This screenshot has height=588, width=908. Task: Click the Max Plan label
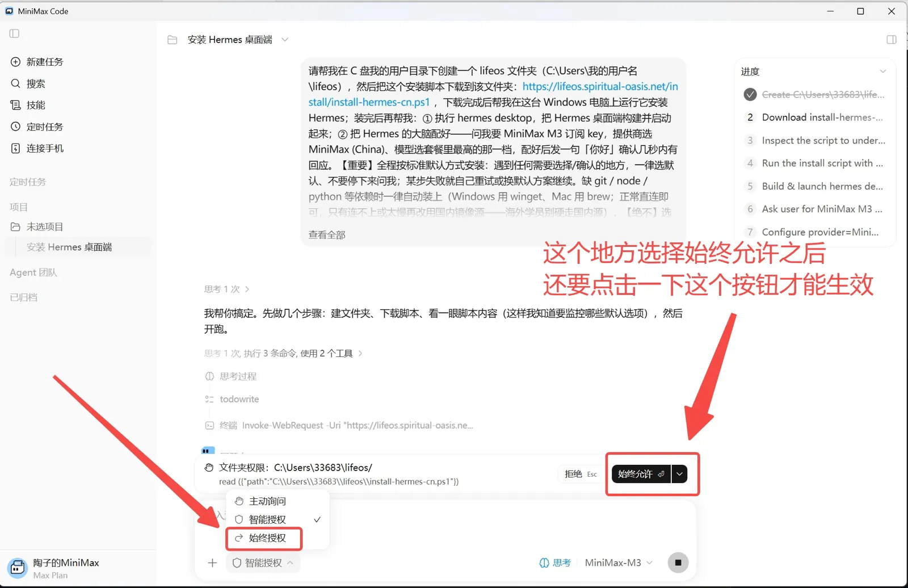pos(50,576)
